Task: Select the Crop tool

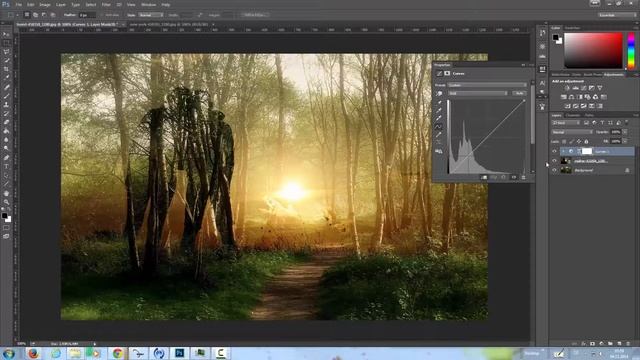Action: point(6,69)
